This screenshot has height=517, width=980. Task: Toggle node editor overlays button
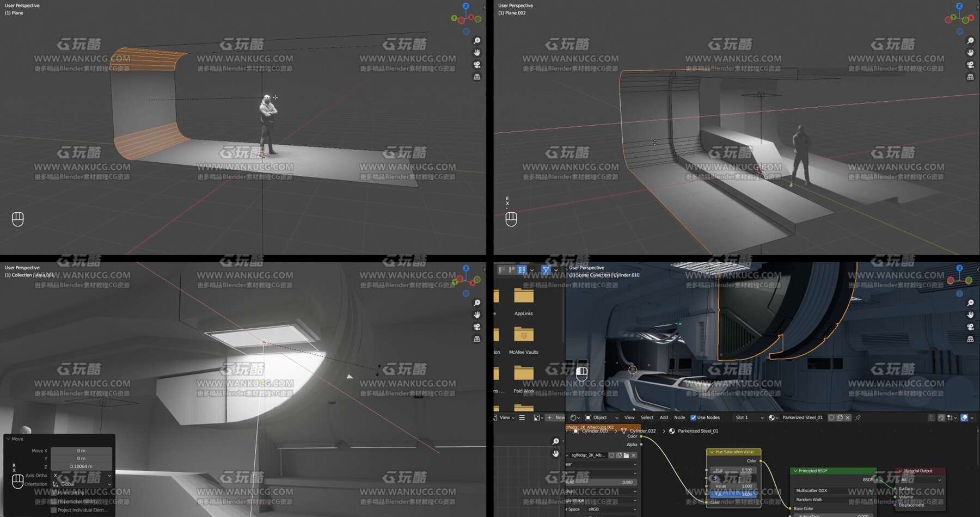coord(964,418)
